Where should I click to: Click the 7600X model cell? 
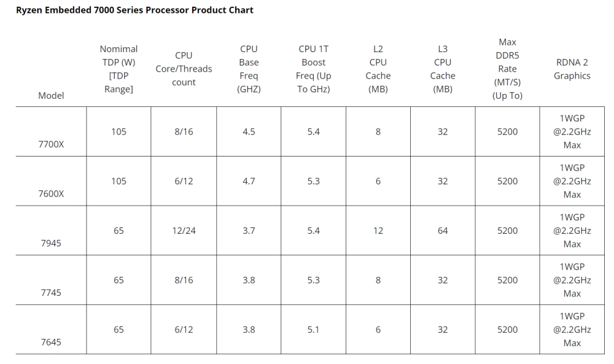[x=51, y=194]
